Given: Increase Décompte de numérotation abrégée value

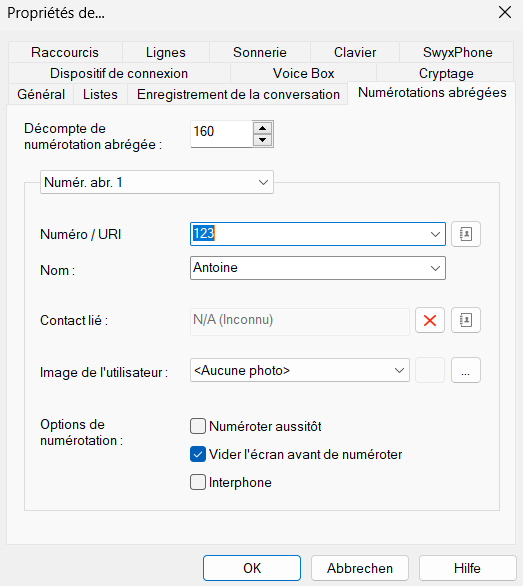Looking at the screenshot, I should click(x=262, y=128).
